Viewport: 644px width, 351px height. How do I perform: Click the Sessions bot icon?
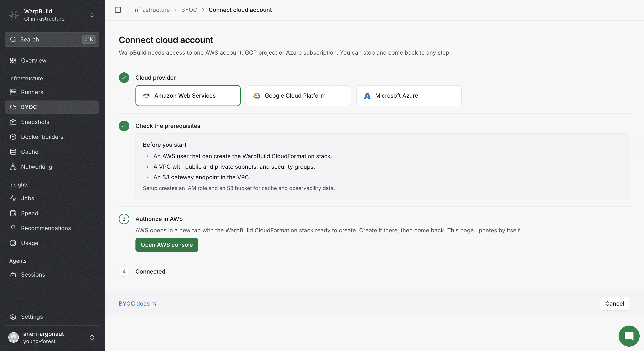pos(13,274)
